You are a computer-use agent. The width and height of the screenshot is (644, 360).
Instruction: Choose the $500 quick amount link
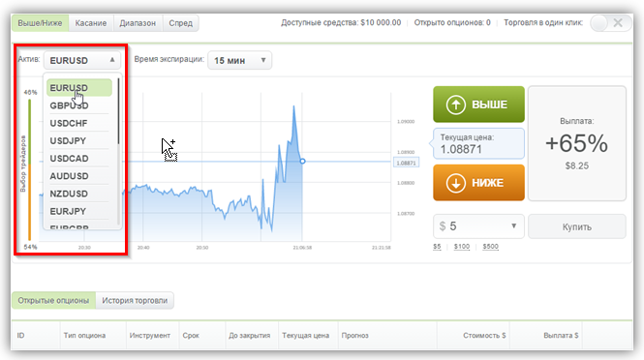coord(490,247)
